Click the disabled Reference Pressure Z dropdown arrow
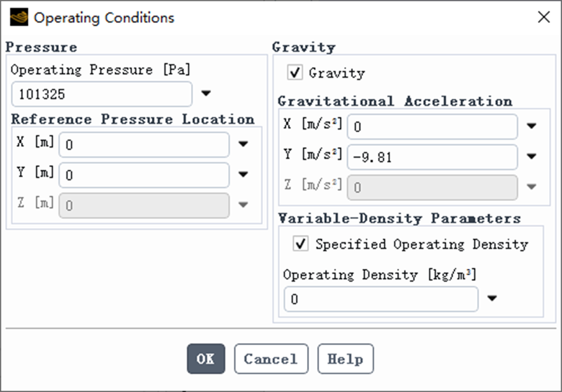This screenshot has height=392, width=562. click(x=244, y=205)
